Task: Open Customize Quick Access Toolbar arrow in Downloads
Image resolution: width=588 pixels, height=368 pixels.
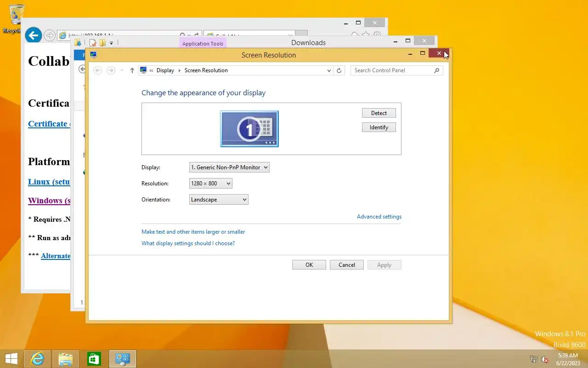Action: pyautogui.click(x=111, y=43)
